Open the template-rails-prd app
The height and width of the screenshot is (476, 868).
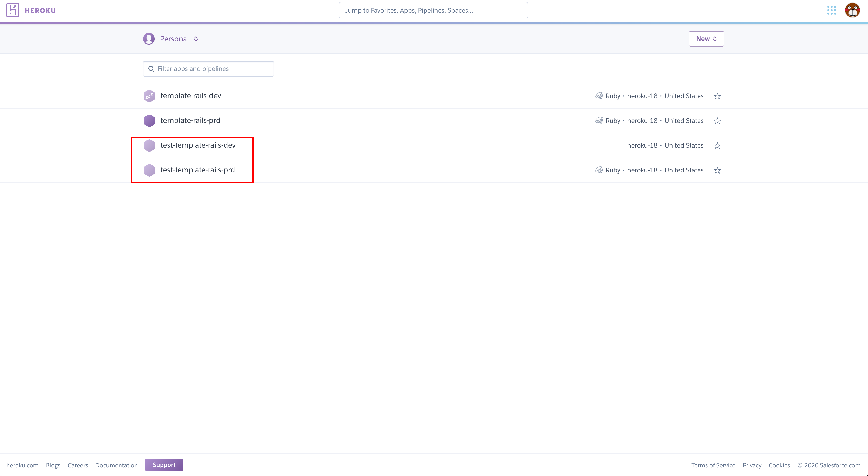[x=190, y=120]
